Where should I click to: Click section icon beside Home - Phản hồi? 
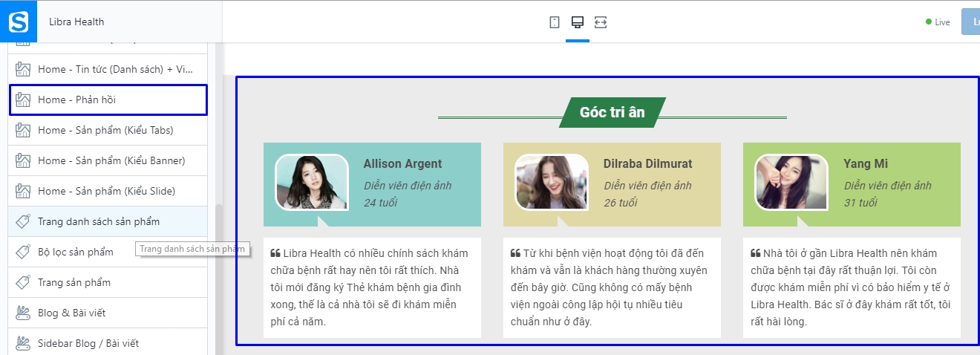pyautogui.click(x=23, y=100)
